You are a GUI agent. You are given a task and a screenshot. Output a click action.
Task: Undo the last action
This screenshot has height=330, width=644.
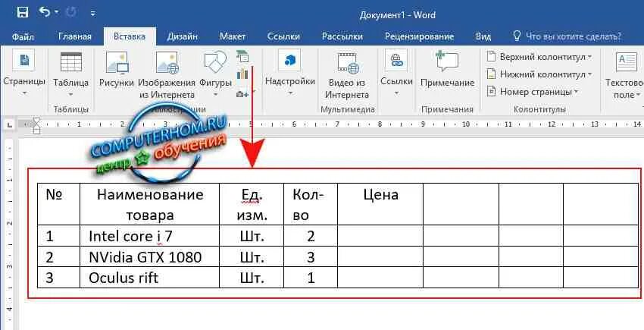[45, 12]
